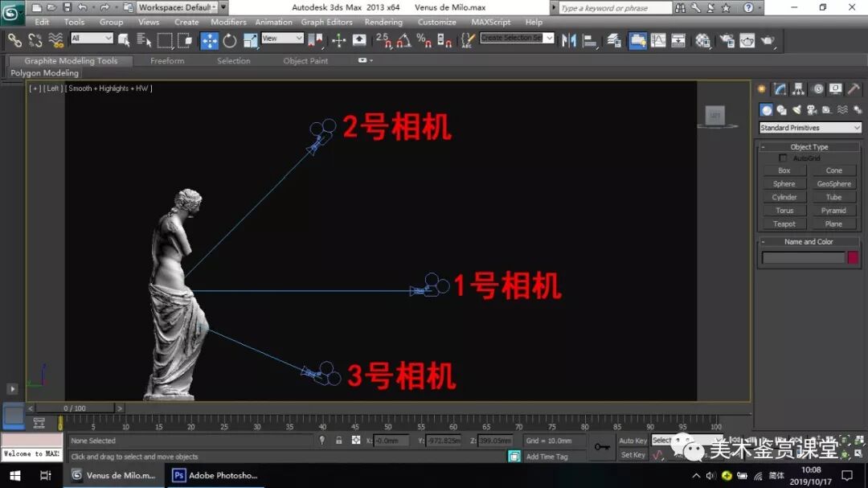The width and height of the screenshot is (868, 488).
Task: Click the Render Production teapot
Action: (x=768, y=40)
